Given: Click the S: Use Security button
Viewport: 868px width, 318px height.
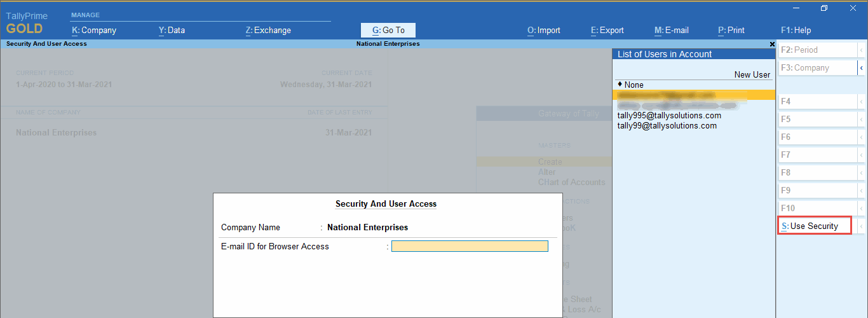Looking at the screenshot, I should point(815,226).
